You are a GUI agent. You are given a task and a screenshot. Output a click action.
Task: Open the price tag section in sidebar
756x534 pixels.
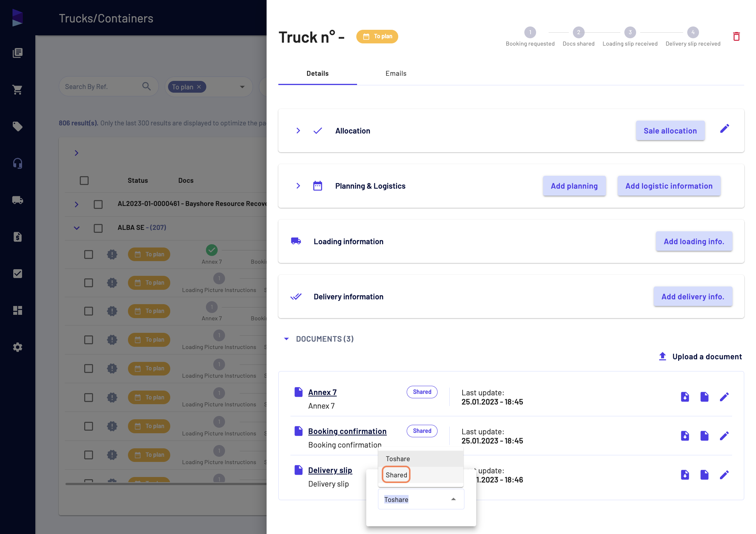coord(17,127)
